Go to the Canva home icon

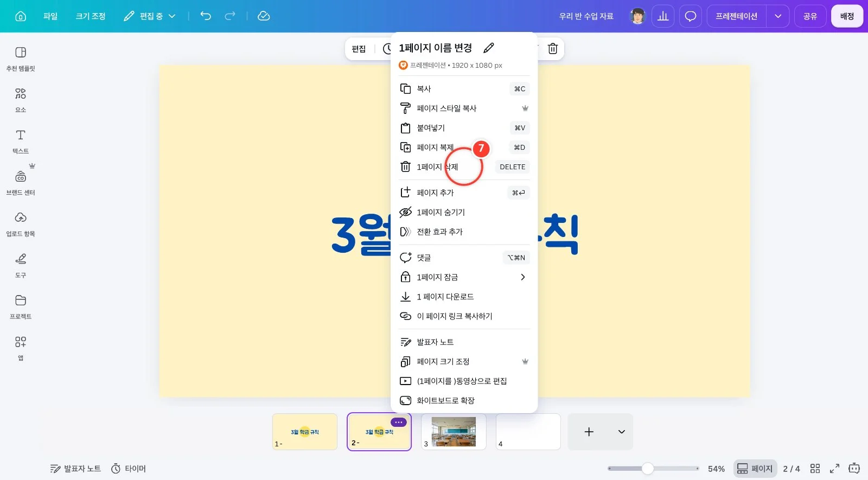click(21, 16)
